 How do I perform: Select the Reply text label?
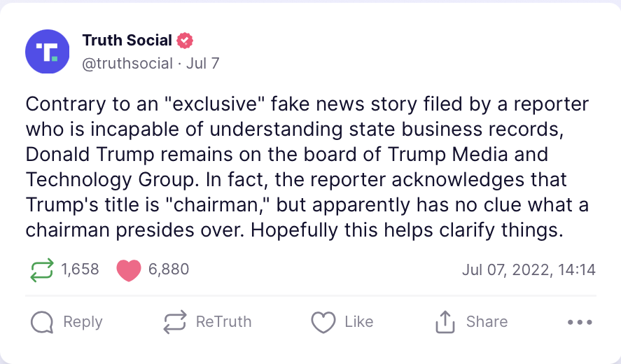pos(83,321)
